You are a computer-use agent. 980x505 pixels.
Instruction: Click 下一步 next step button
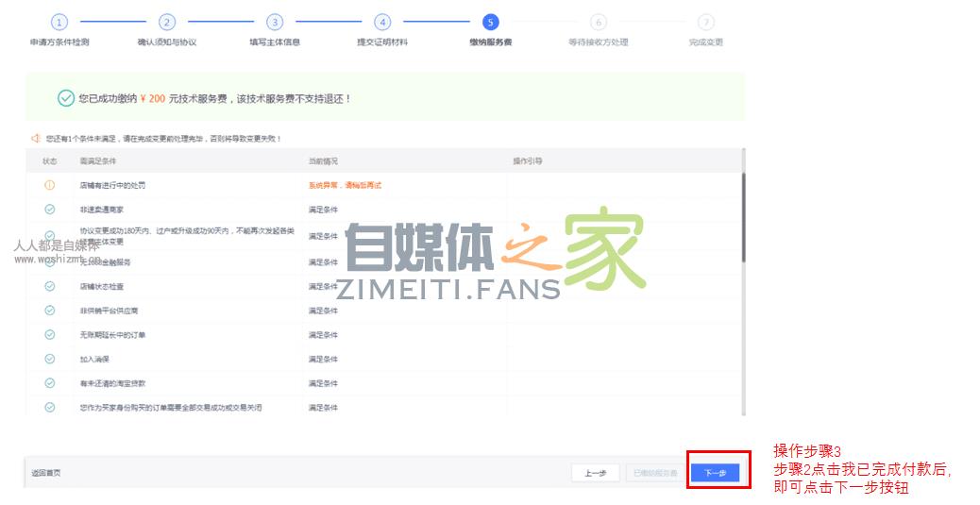716,473
